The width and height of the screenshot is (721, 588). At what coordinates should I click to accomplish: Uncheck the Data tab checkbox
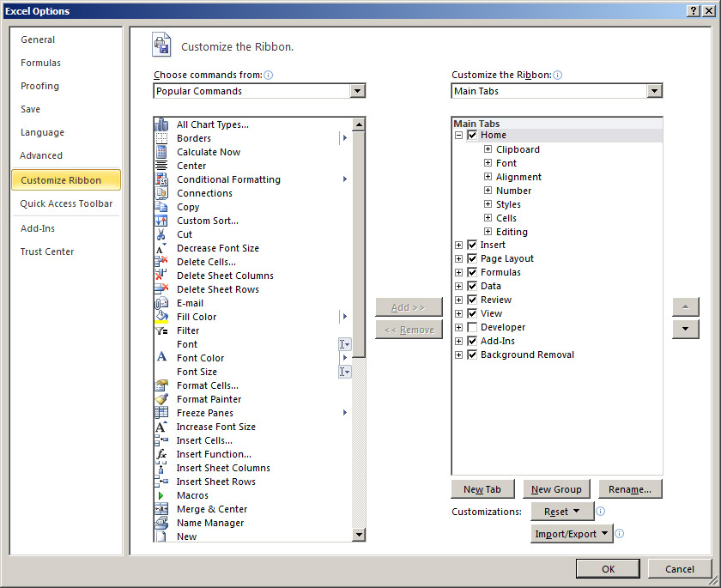coord(472,286)
